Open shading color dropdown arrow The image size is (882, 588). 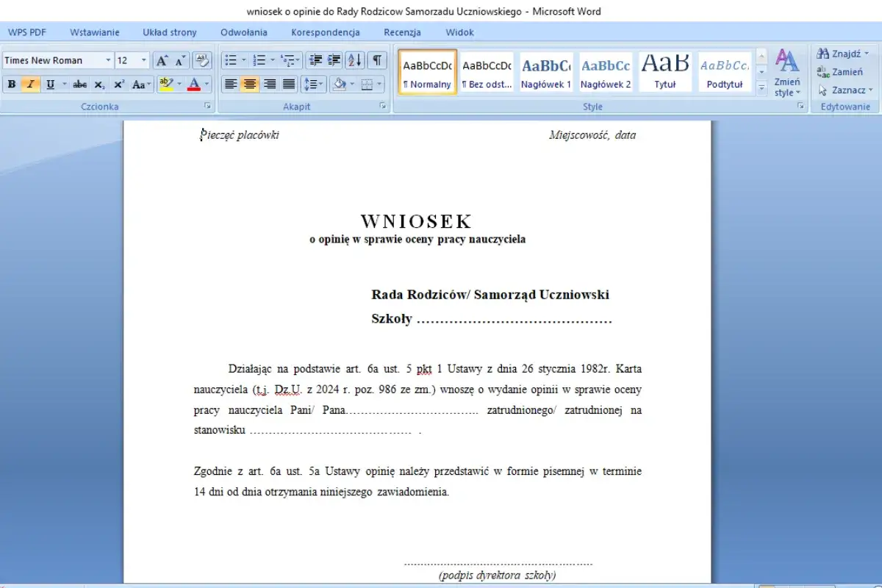[353, 85]
